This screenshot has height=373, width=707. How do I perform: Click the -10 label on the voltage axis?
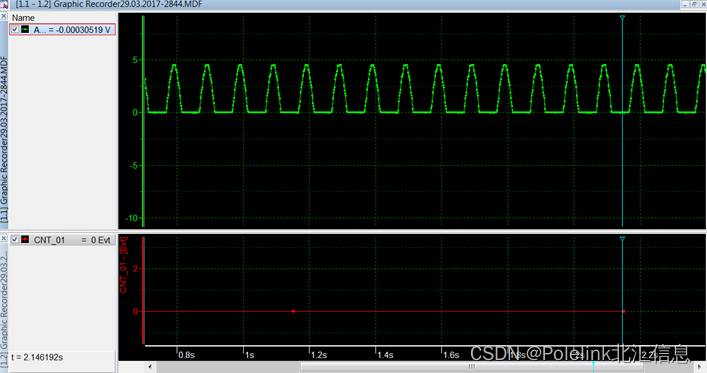coord(131,218)
